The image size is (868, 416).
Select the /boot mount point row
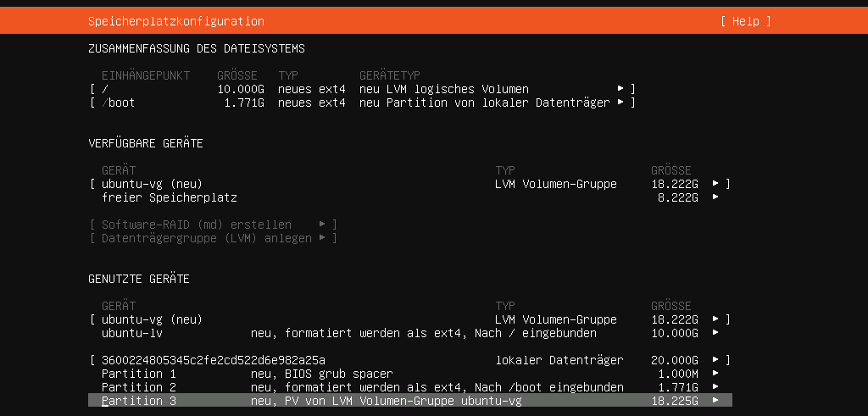pyautogui.click(x=362, y=103)
